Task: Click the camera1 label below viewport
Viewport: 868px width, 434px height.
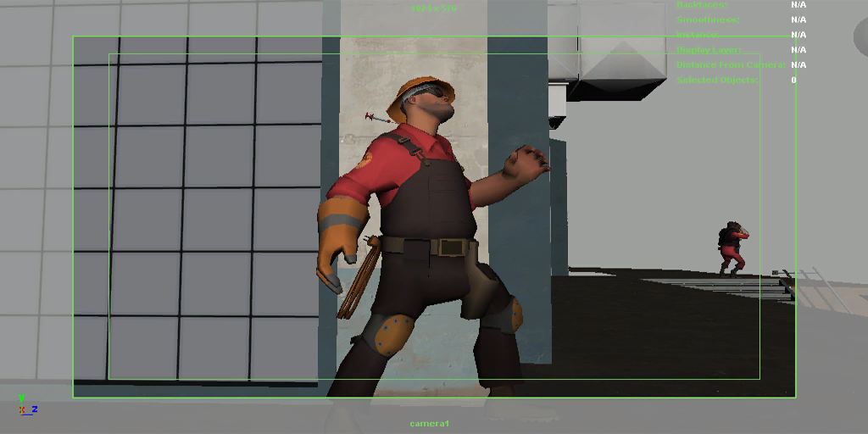Action: [x=429, y=424]
